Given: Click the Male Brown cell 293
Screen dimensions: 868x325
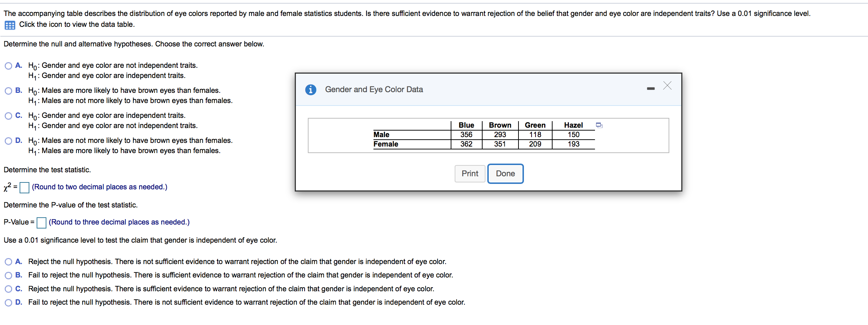Looking at the screenshot, I should coord(500,135).
